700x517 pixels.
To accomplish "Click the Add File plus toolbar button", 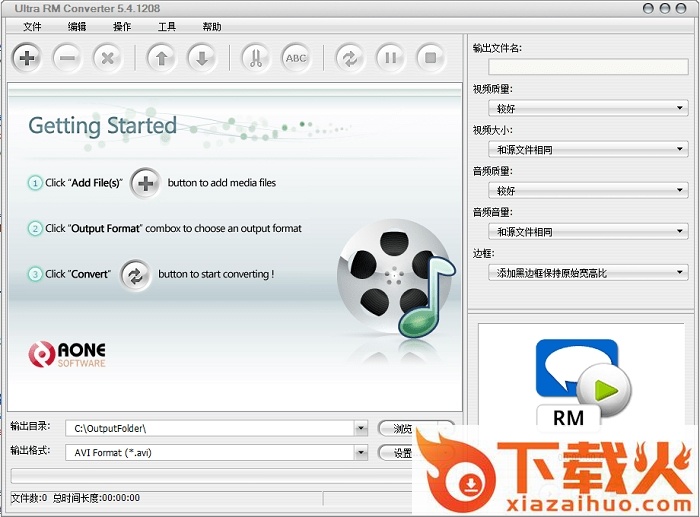I will point(27,58).
